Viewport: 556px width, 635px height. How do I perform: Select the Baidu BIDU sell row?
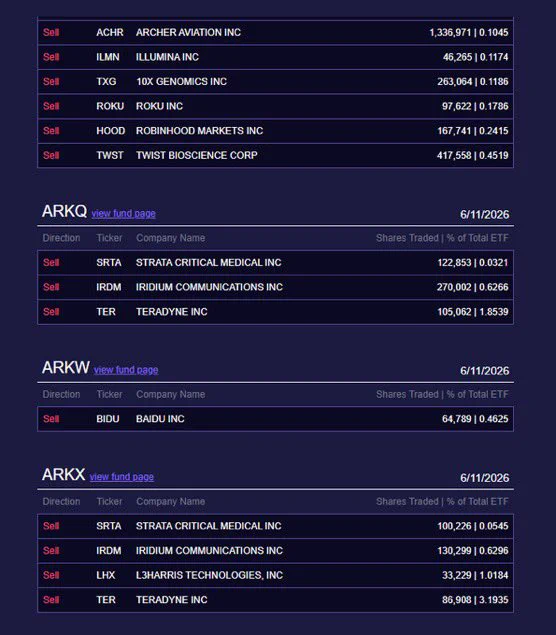[275, 419]
